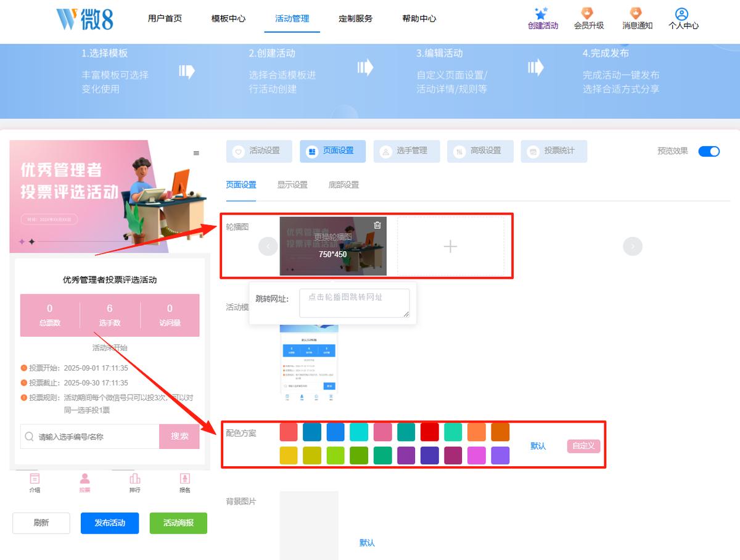740x560 pixels.
Task: Go to next carousel image arrow
Action: (x=633, y=247)
